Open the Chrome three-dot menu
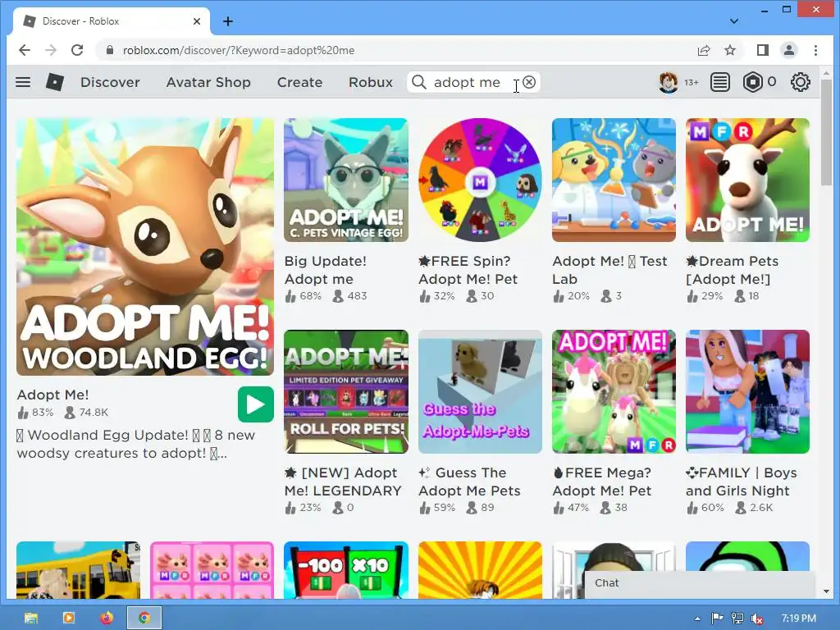840x630 pixels. point(815,50)
